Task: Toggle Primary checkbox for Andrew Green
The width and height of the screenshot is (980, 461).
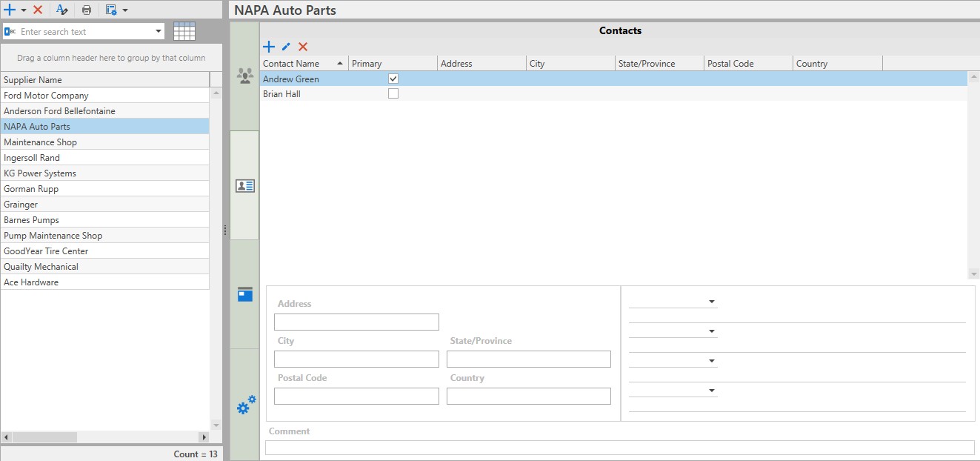Action: click(393, 79)
